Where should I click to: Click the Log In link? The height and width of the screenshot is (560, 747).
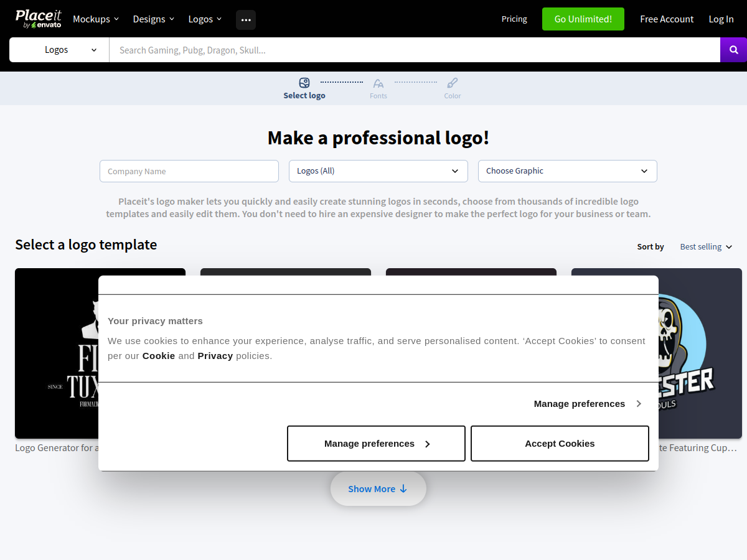click(x=721, y=19)
